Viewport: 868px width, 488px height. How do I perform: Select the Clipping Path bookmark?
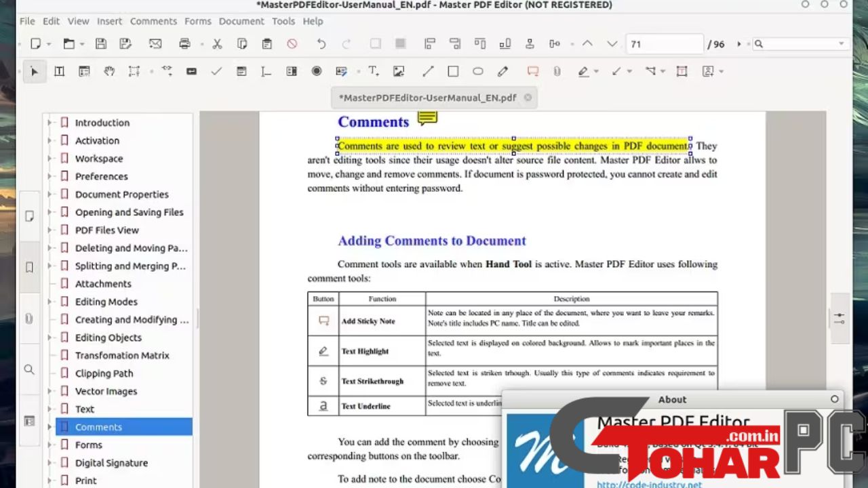tap(104, 373)
